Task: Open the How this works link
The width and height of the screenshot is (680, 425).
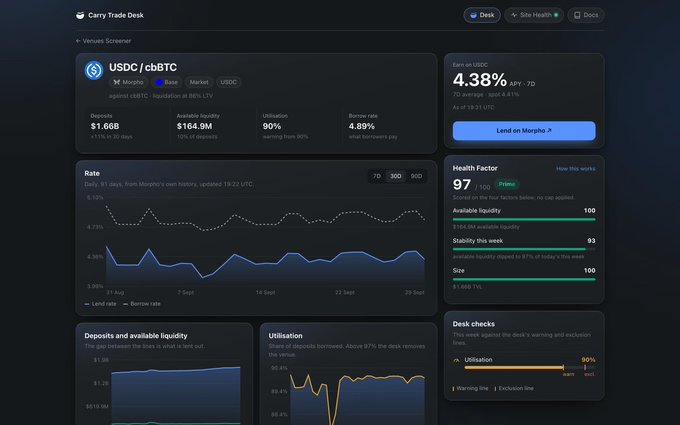Action: [575, 169]
